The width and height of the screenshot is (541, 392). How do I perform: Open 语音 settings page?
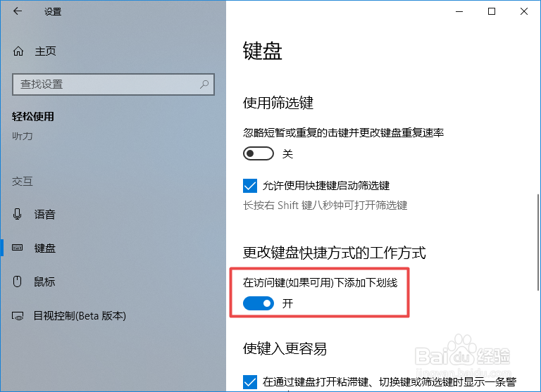coord(44,215)
